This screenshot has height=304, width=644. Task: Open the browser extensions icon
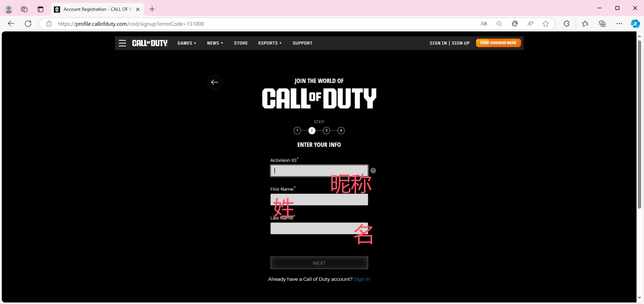(567, 24)
